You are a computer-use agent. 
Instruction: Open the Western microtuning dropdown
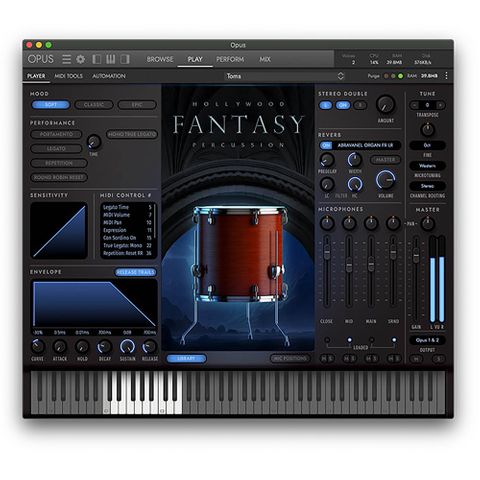[427, 166]
